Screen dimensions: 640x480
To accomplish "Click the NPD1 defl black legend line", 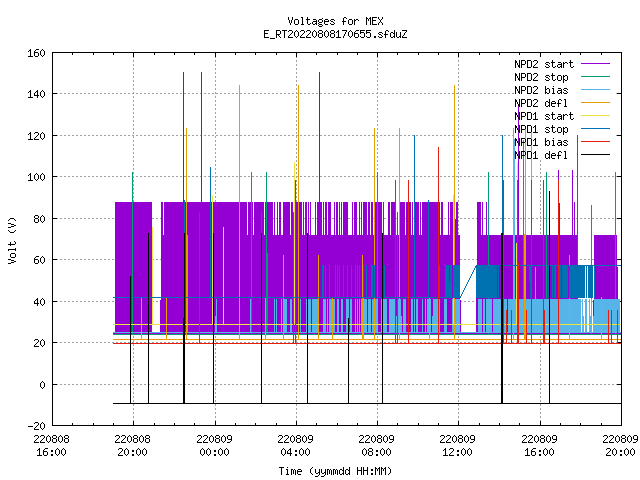I will (x=595, y=155).
